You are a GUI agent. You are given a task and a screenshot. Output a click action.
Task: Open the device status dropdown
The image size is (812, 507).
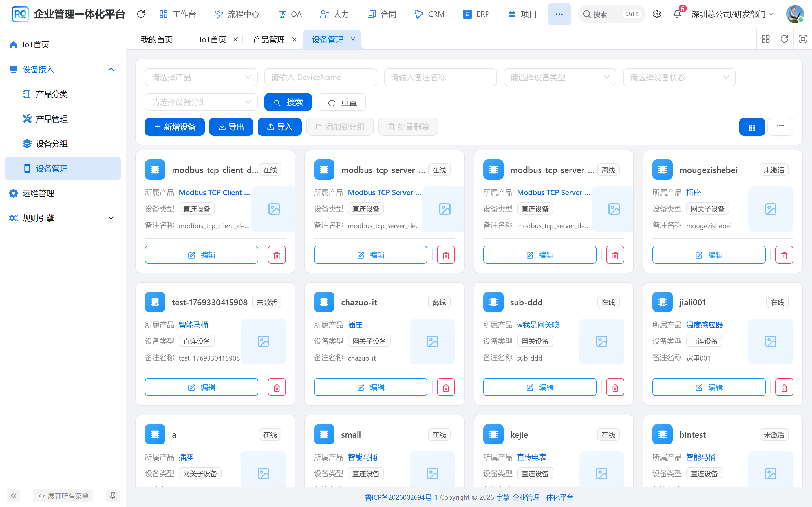click(679, 77)
